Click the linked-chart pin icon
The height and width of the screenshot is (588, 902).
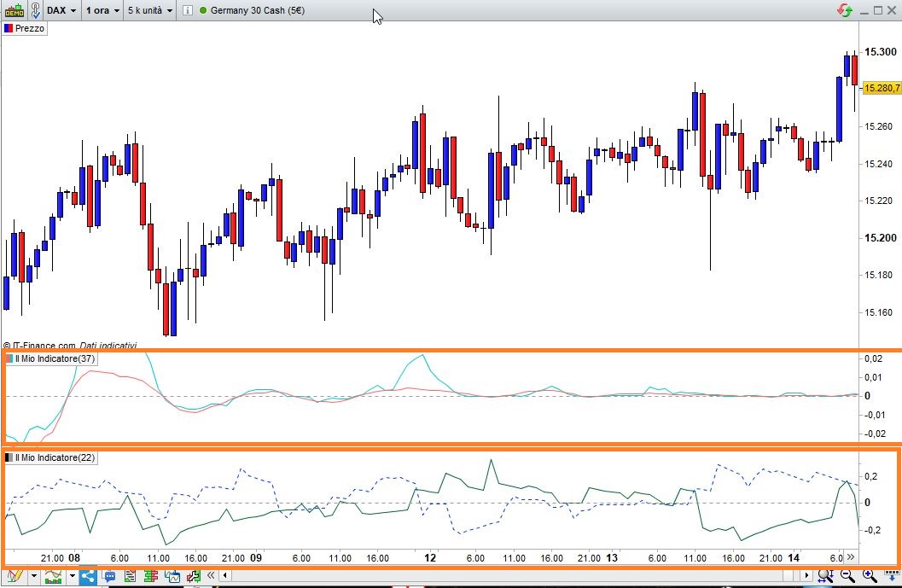[x=36, y=9]
